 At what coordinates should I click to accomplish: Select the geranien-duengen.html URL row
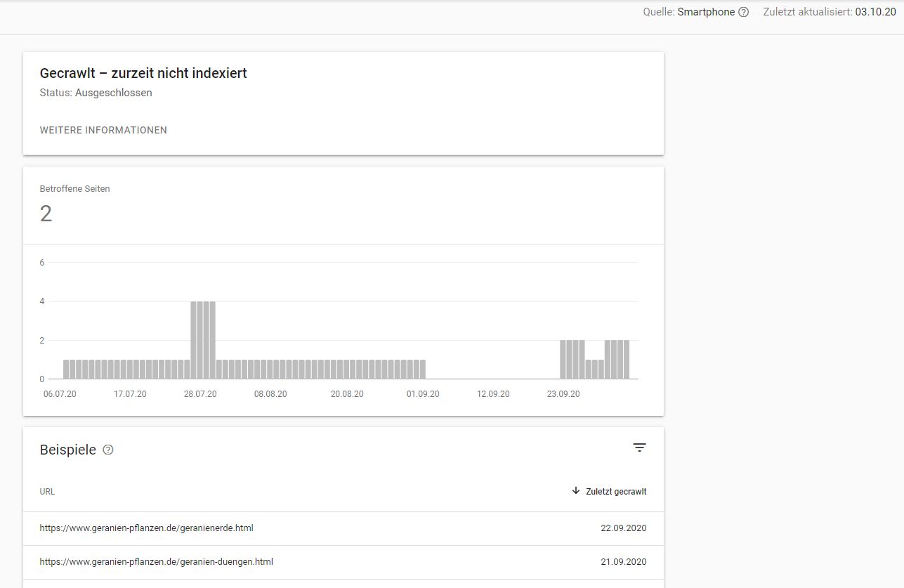click(x=156, y=562)
